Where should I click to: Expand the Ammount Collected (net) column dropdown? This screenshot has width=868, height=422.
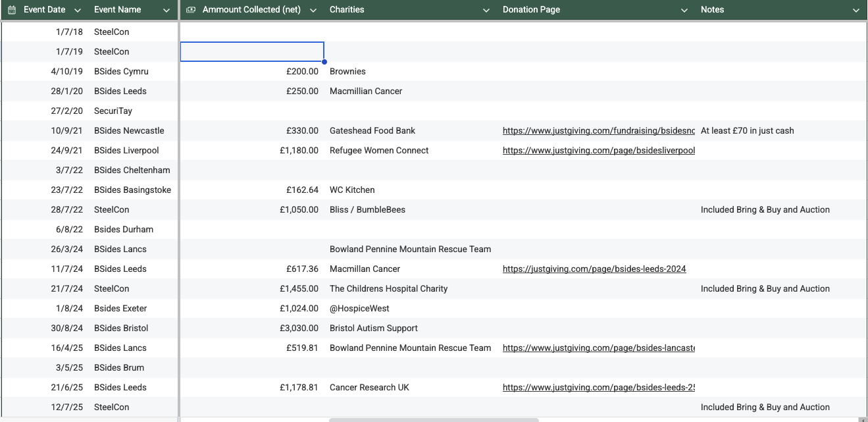pyautogui.click(x=313, y=11)
